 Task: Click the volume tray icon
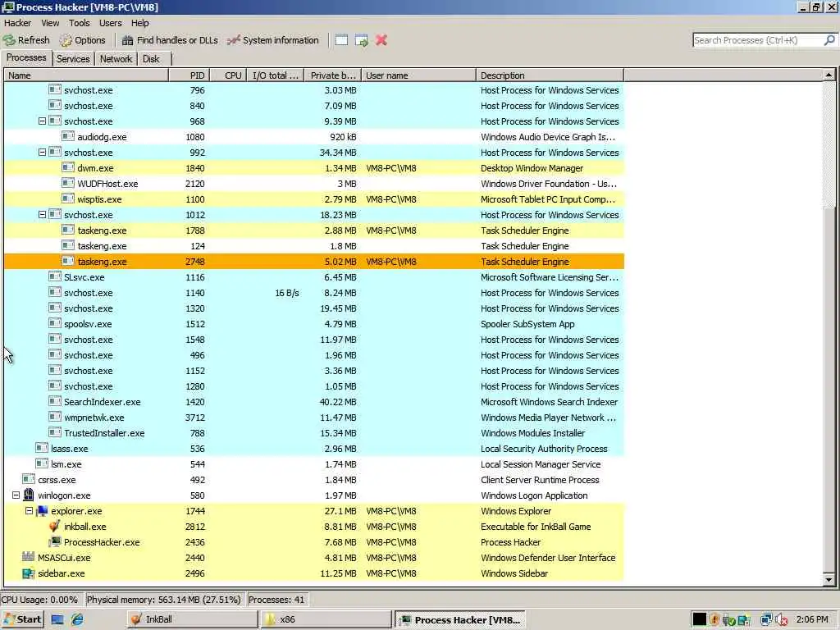pyautogui.click(x=782, y=620)
